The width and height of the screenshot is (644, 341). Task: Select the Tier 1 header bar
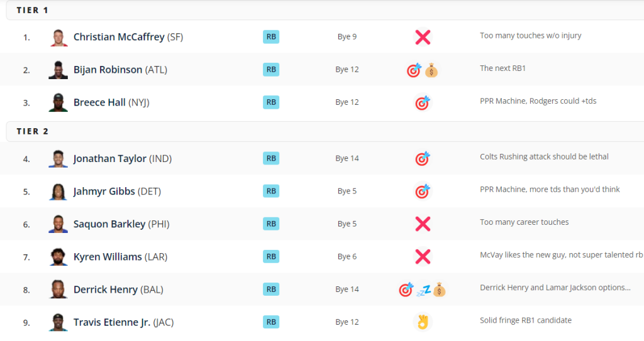[x=325, y=10]
